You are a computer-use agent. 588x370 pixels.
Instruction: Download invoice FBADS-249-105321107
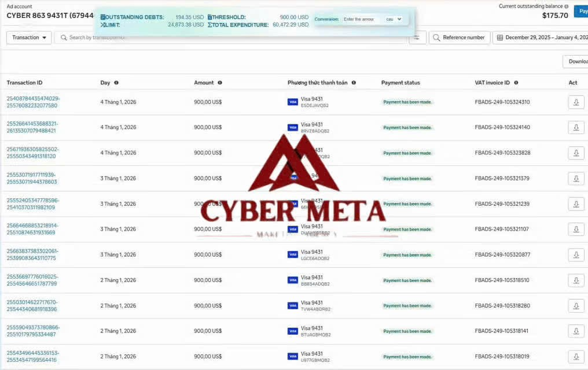576,229
